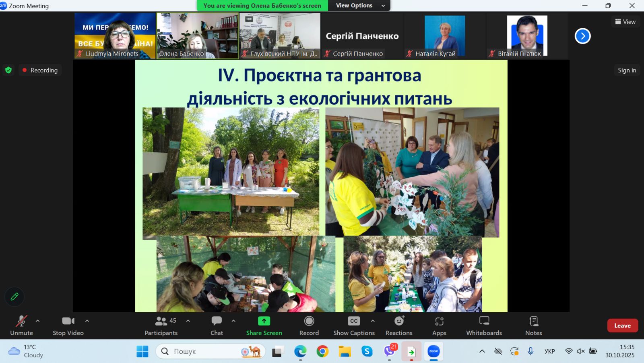
Task: Leave the meeting
Action: [x=622, y=326]
